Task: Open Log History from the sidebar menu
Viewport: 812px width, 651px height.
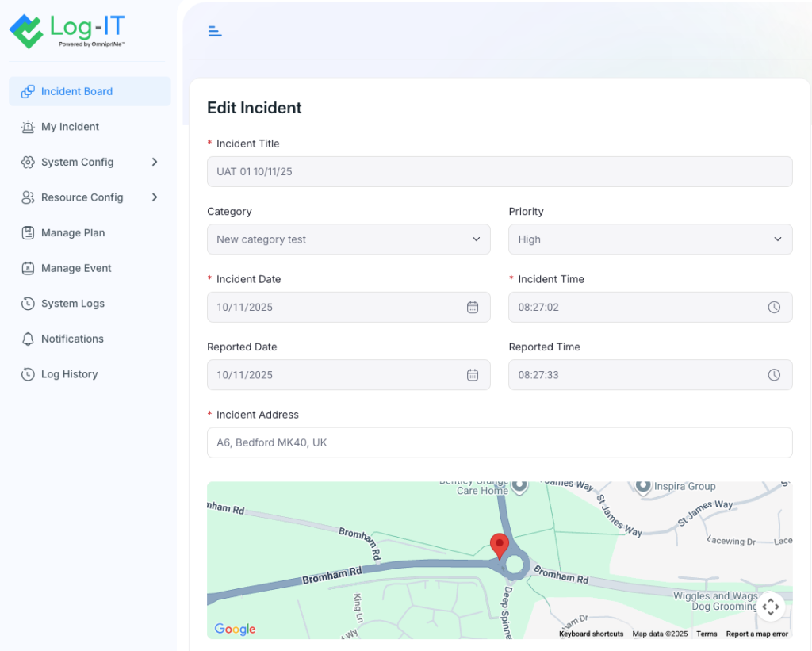Action: tap(68, 373)
